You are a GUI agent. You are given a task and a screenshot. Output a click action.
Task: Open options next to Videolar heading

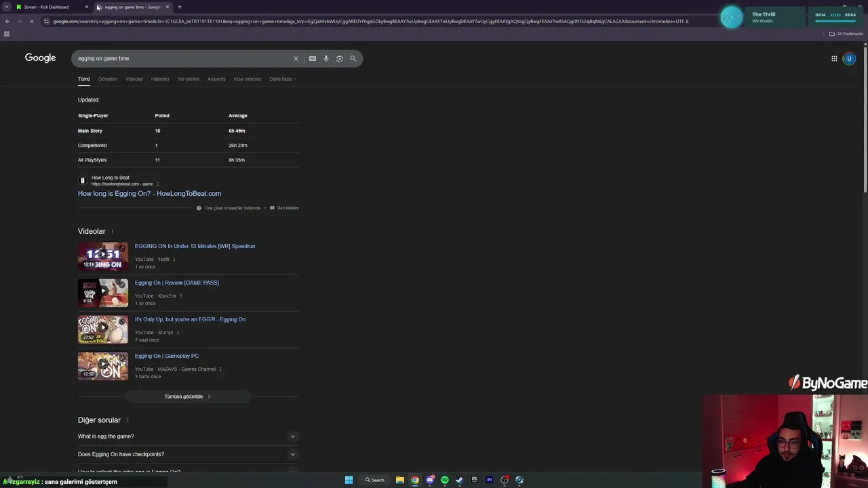(x=113, y=232)
